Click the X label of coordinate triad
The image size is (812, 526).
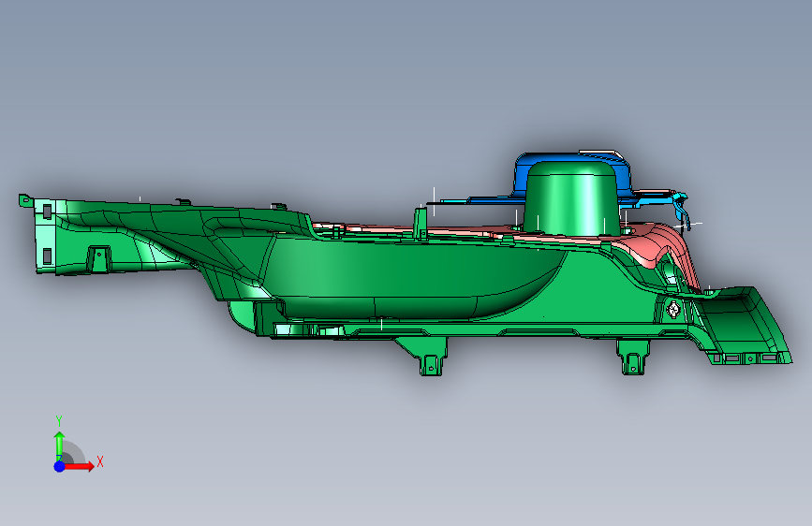click(100, 461)
